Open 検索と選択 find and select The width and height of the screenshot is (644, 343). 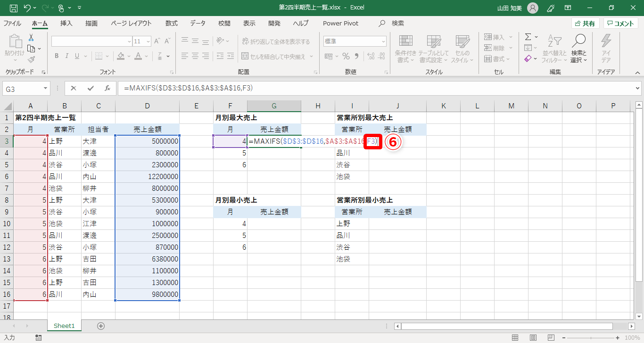coord(578,49)
